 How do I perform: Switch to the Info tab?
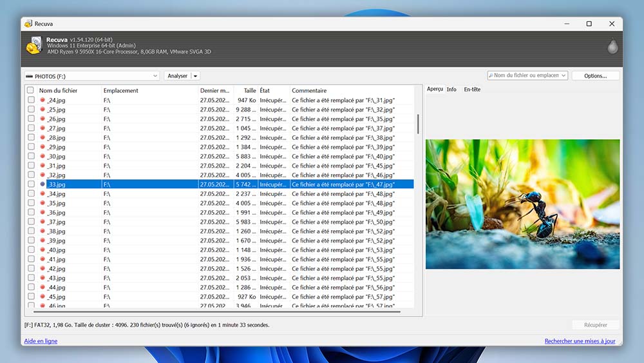(x=451, y=89)
